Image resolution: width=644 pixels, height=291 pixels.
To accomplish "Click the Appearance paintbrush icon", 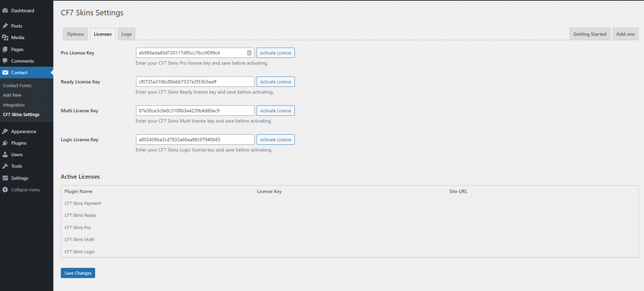I will pyautogui.click(x=5, y=132).
